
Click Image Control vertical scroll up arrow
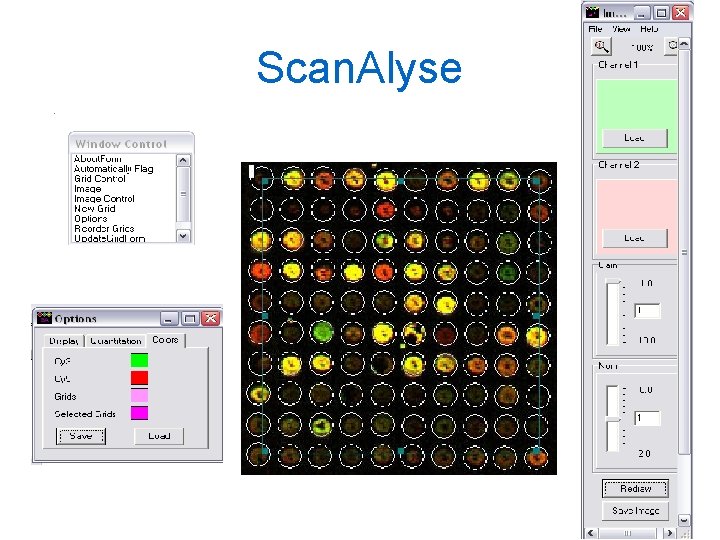[x=684, y=44]
